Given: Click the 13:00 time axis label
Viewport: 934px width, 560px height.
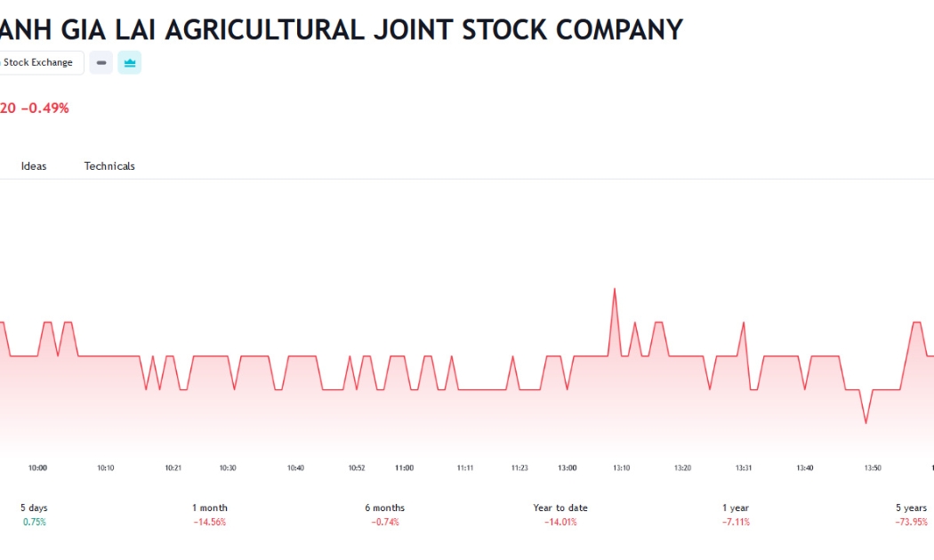Looking at the screenshot, I should [x=568, y=468].
